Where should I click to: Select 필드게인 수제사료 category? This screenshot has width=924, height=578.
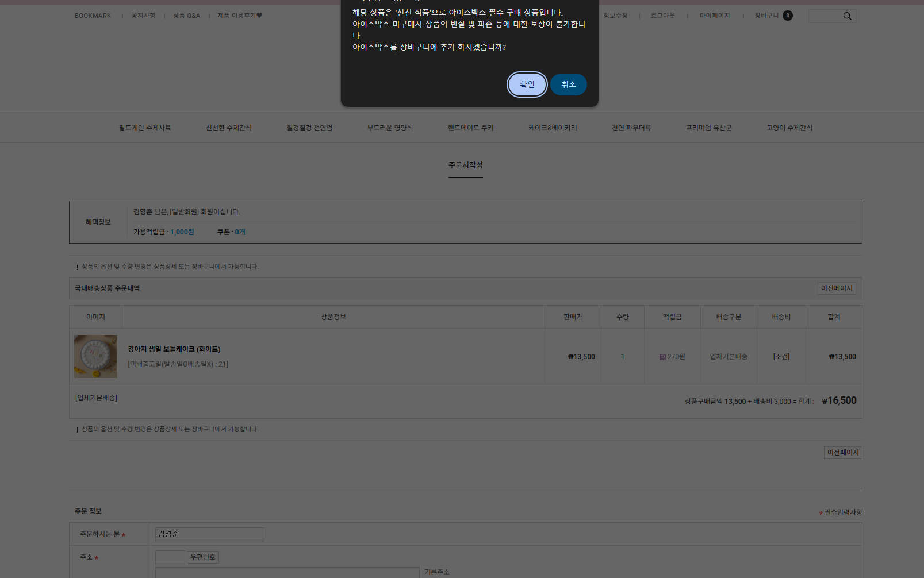tap(145, 128)
